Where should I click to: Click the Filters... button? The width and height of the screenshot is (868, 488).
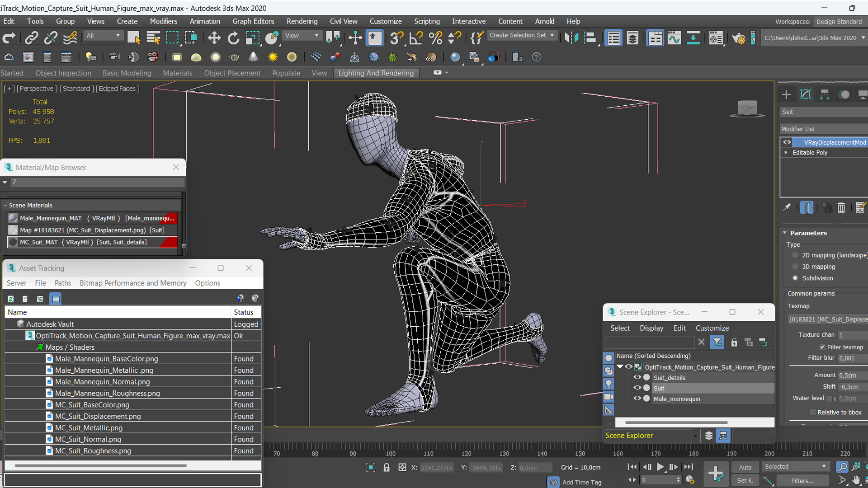[802, 481]
